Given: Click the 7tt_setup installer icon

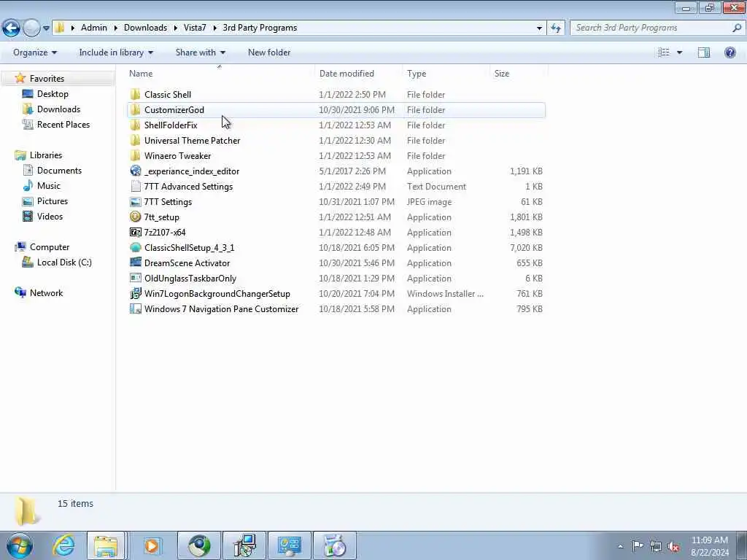Looking at the screenshot, I should pyautogui.click(x=135, y=217).
